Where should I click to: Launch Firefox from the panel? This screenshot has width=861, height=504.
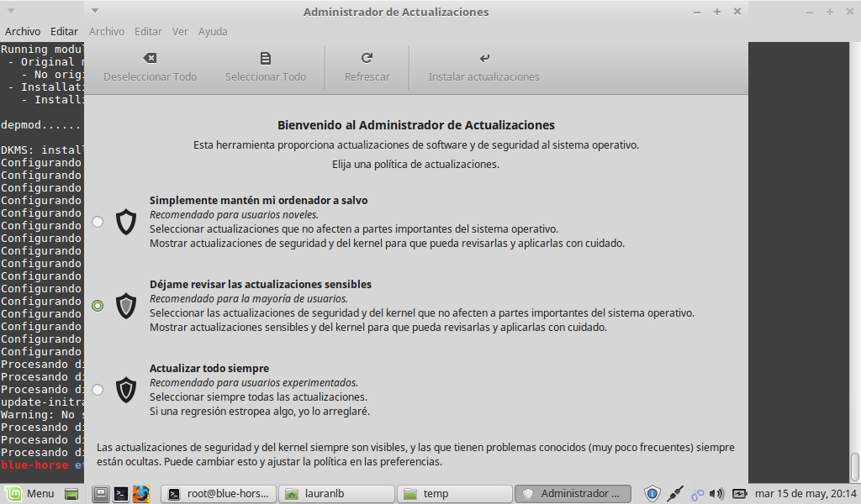pos(140,493)
